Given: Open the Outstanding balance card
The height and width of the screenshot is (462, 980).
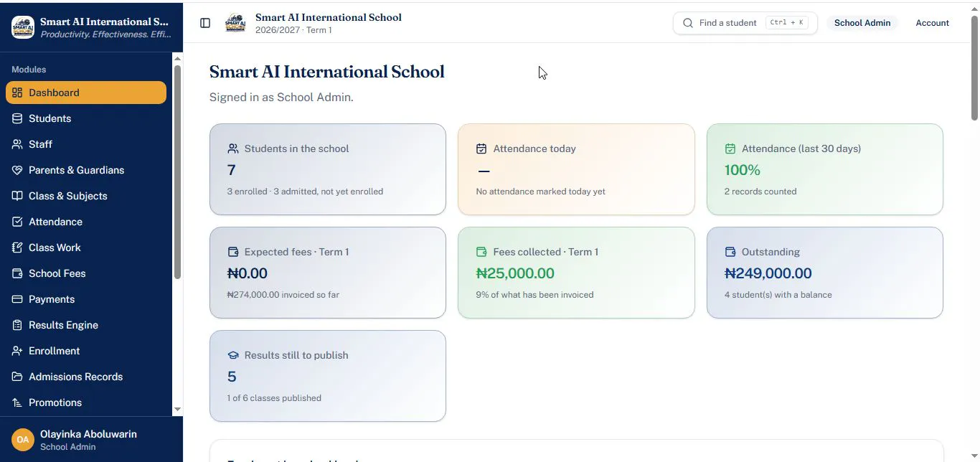Looking at the screenshot, I should point(825,273).
